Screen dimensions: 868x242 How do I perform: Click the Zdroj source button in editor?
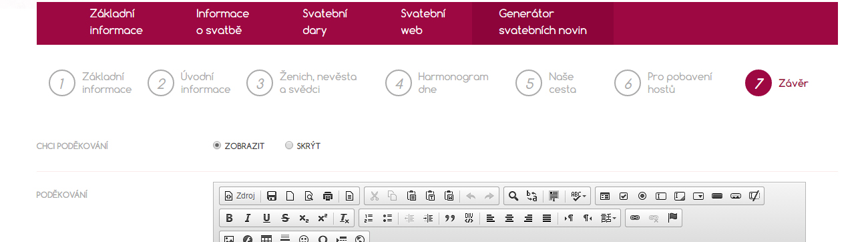point(240,196)
